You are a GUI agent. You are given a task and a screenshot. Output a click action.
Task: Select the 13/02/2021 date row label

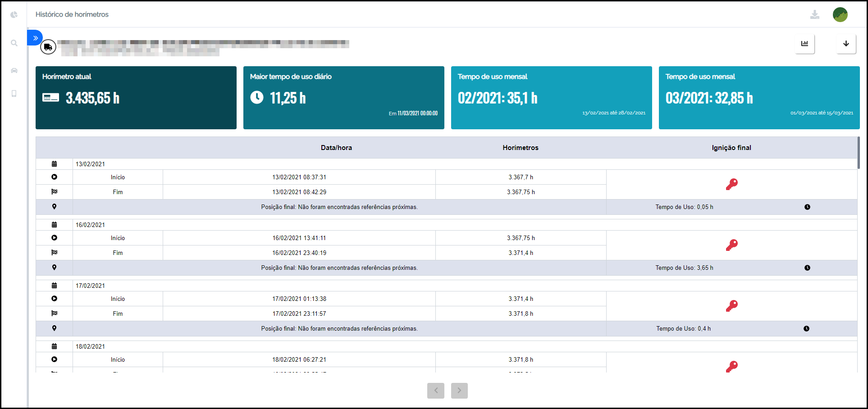coord(90,164)
